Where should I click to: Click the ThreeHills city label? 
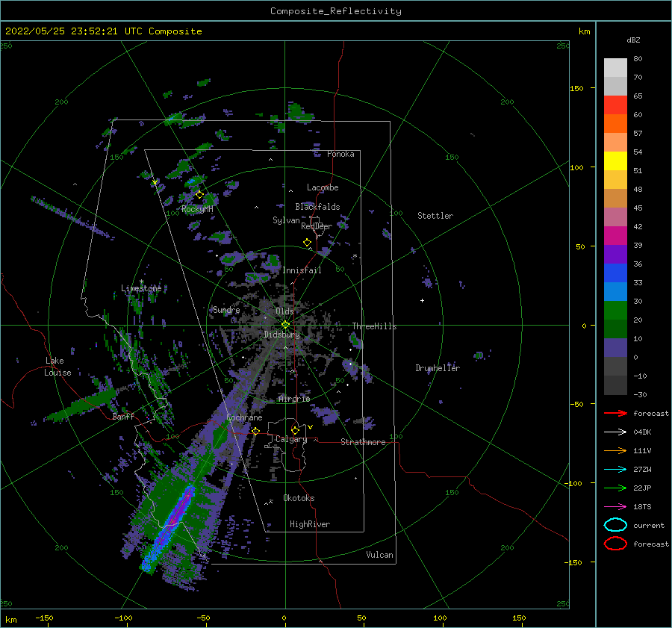[x=374, y=326]
